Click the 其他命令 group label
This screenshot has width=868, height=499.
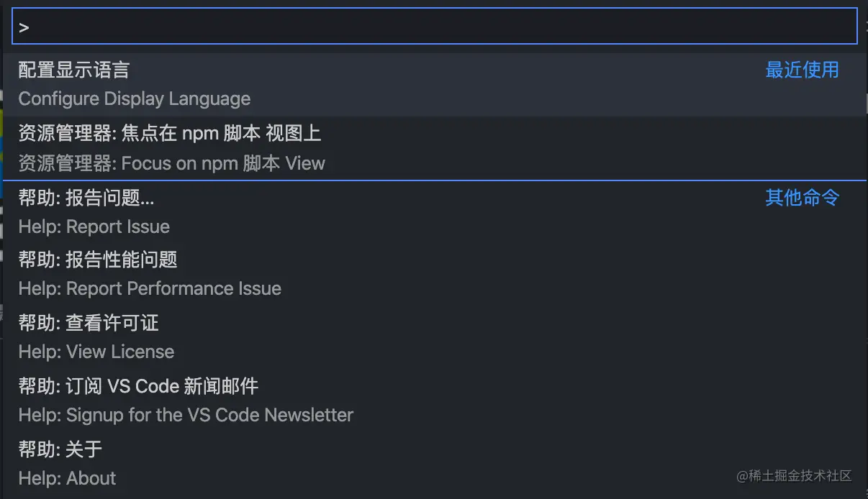tap(802, 198)
